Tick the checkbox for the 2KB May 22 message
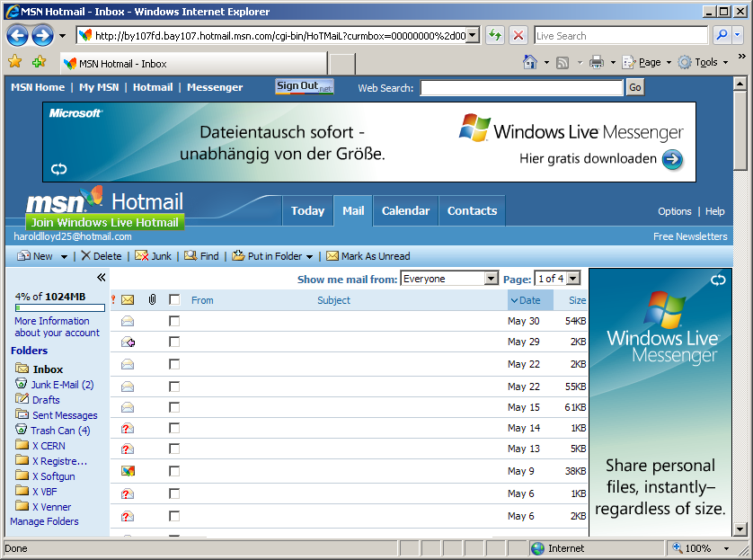This screenshot has height=560, width=753. (174, 364)
